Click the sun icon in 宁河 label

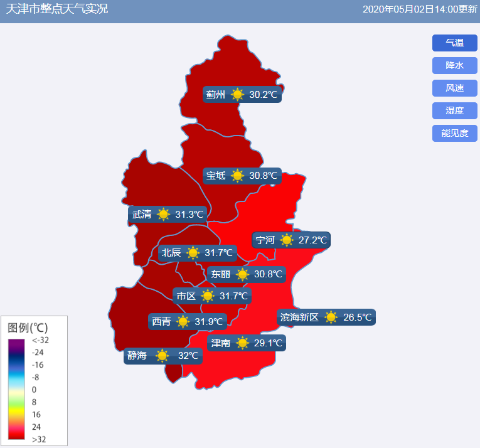pyautogui.click(x=287, y=240)
